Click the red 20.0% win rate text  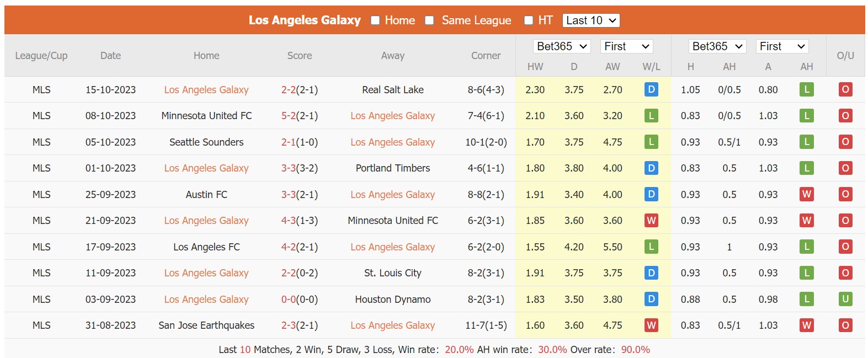coord(460,349)
